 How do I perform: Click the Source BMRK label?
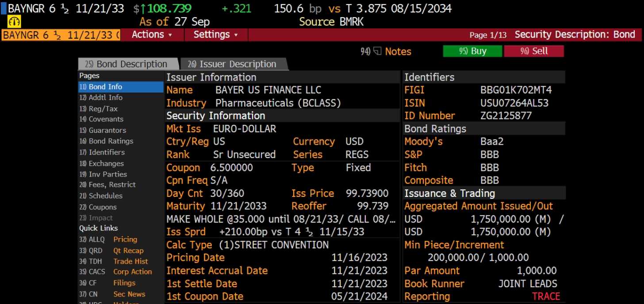click(x=331, y=22)
